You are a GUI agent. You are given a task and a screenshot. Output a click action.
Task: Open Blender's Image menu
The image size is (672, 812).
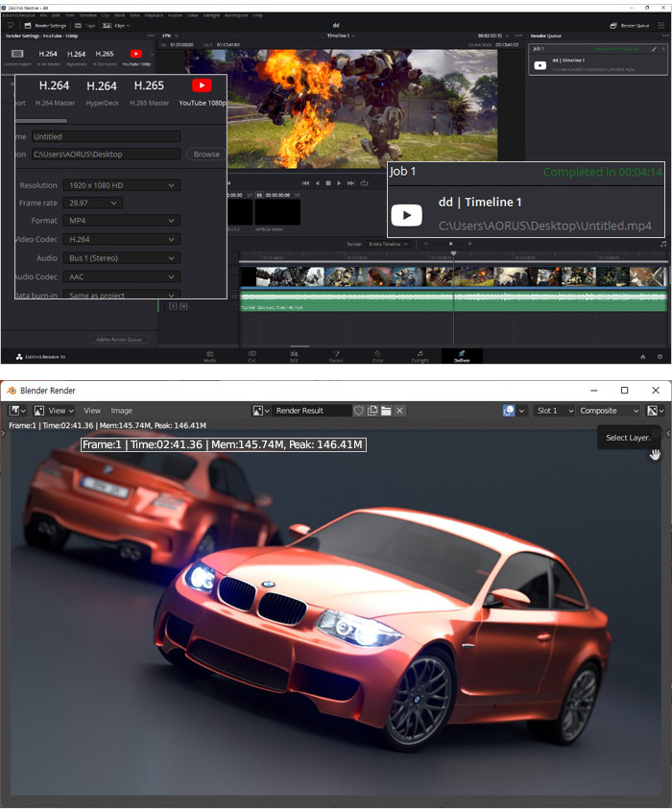[121, 411]
